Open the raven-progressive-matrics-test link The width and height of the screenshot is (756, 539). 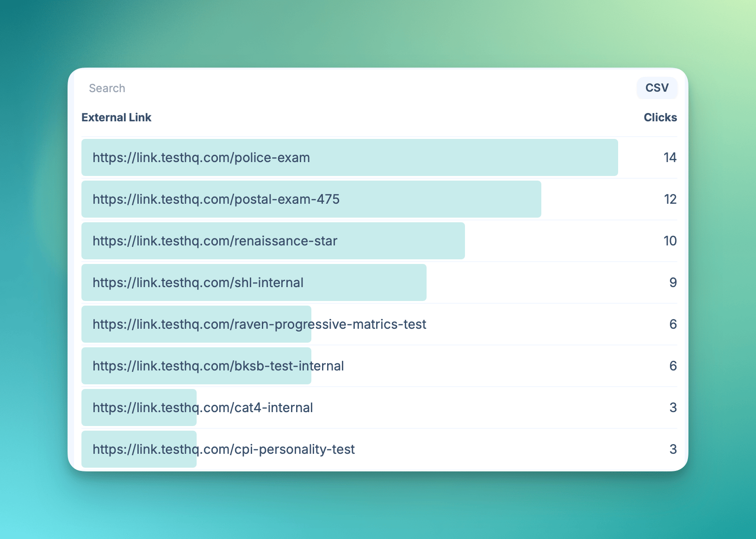(259, 324)
